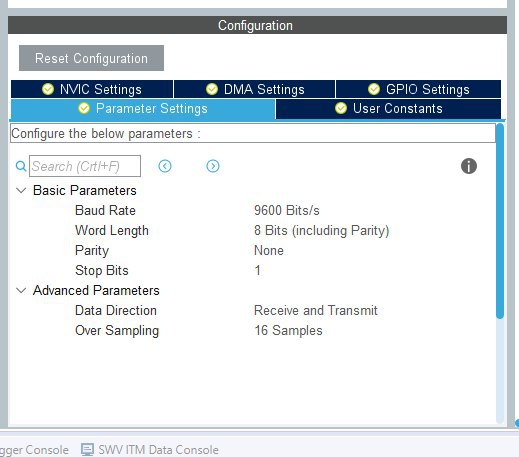Open the 16 Samples value
The image size is (519, 457).
(x=288, y=331)
